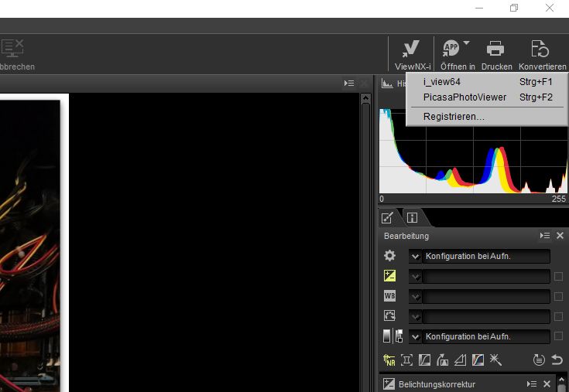Open the straighten and perspective tool

click(x=442, y=360)
